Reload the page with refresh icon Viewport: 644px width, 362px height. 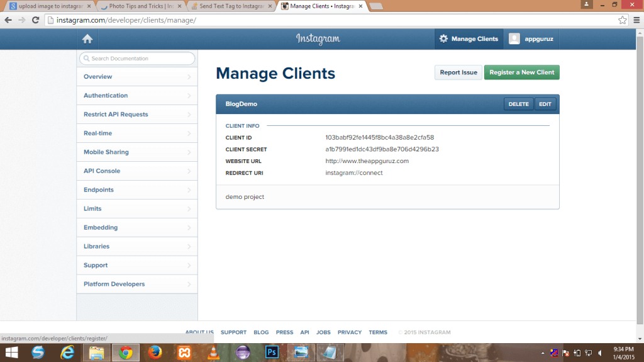(x=36, y=20)
